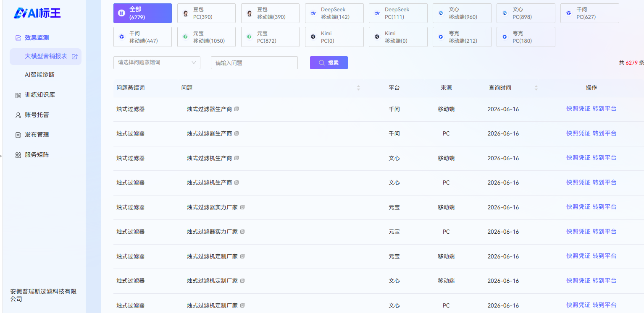Click 转到平台 for the 千问 移动端 row
The width and height of the screenshot is (644, 313).
[605, 109]
